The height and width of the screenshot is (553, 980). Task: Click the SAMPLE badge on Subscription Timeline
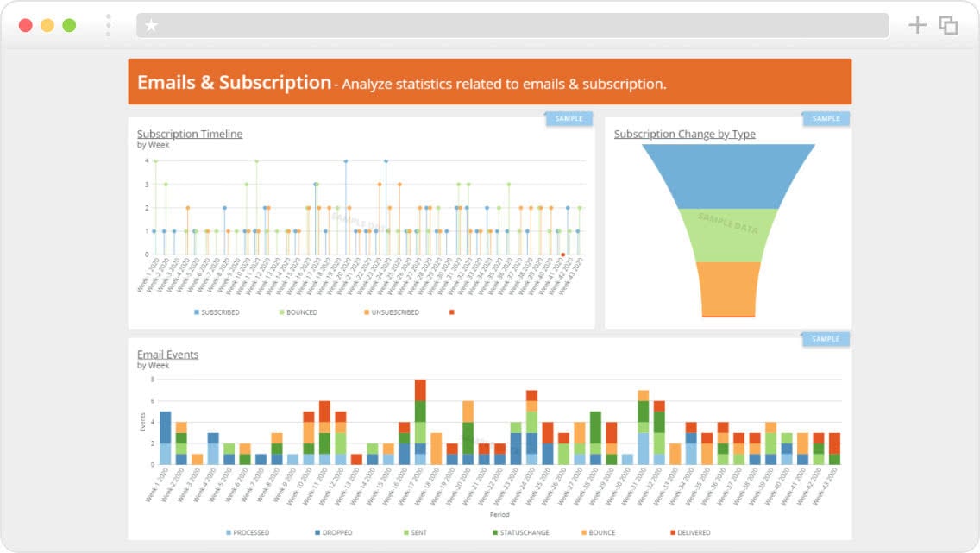pyautogui.click(x=569, y=119)
